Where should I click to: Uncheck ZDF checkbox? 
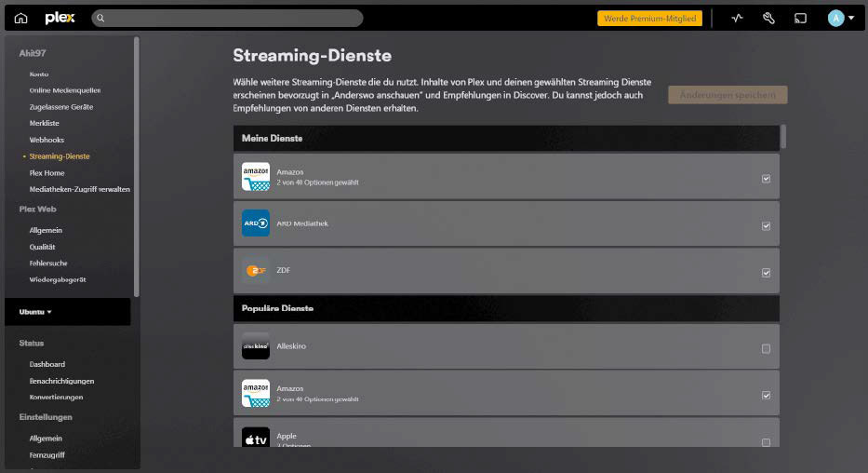tap(767, 273)
